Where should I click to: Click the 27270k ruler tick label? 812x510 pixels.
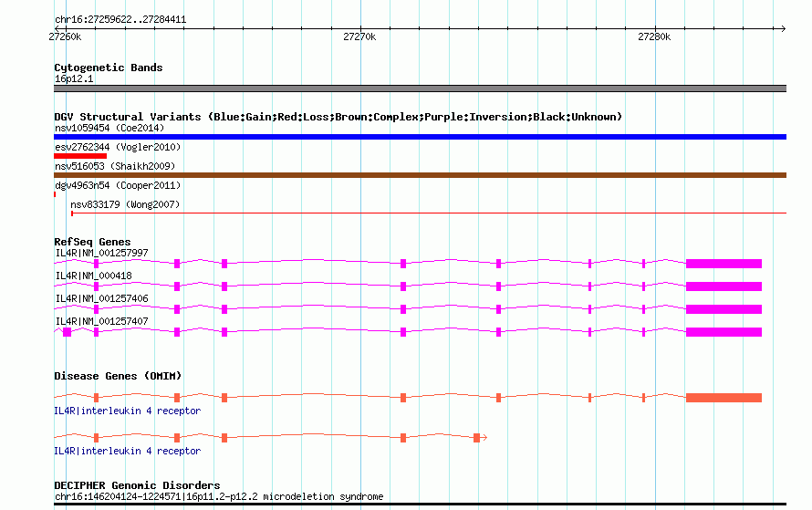359,36
